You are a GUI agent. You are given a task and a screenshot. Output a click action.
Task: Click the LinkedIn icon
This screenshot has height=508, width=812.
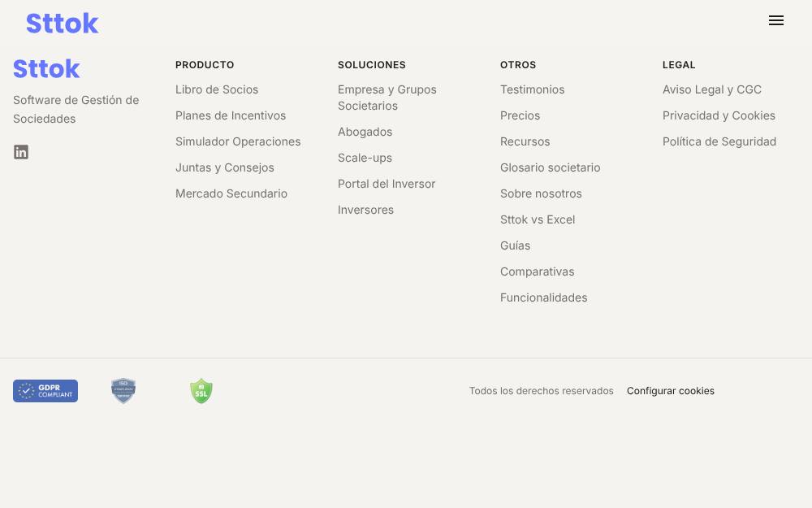tap(21, 152)
